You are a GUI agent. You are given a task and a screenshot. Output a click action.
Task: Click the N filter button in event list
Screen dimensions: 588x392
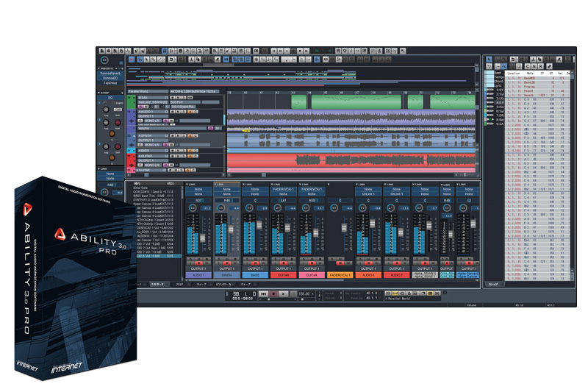click(x=534, y=66)
